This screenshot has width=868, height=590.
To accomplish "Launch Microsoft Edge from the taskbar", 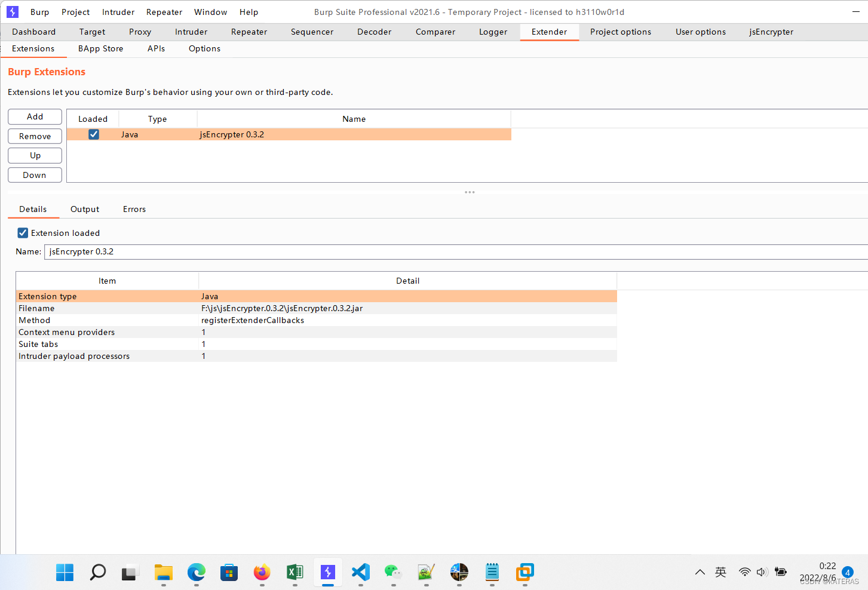I will (196, 572).
